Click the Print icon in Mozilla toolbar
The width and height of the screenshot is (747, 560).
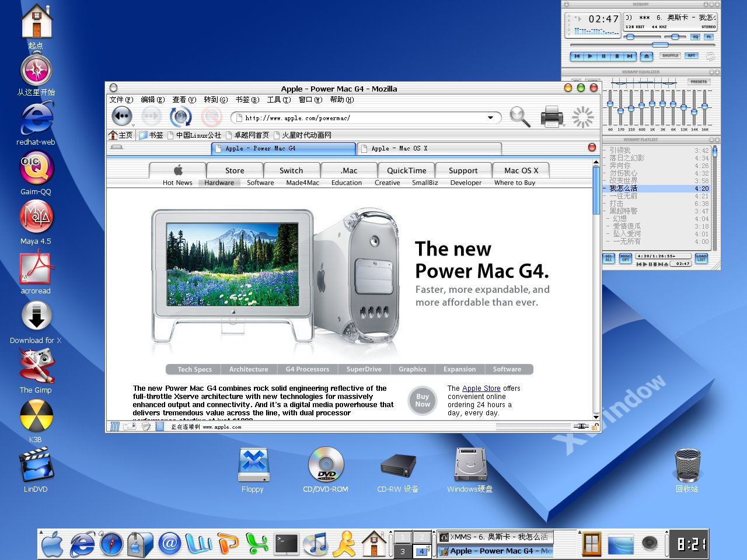[x=552, y=117]
